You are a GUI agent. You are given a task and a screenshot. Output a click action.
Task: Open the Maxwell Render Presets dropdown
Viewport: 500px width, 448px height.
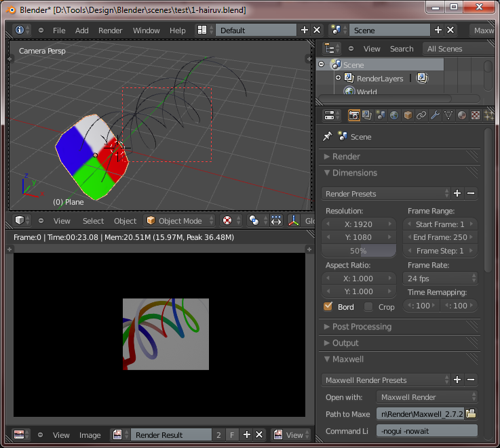pos(386,380)
